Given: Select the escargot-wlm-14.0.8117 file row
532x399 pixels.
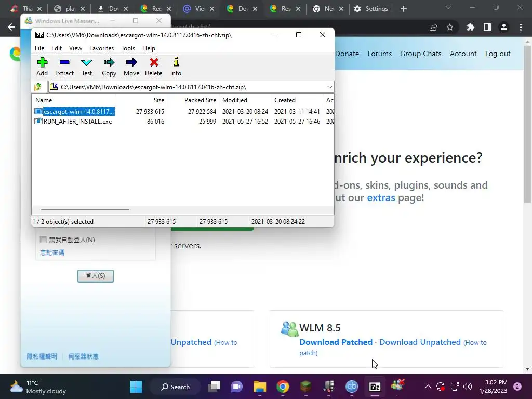Looking at the screenshot, I should pyautogui.click(x=183, y=111).
